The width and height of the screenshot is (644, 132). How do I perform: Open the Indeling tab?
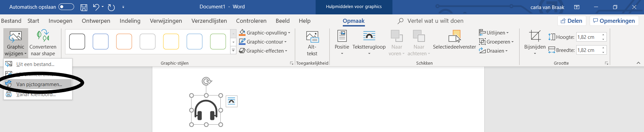tap(130, 21)
